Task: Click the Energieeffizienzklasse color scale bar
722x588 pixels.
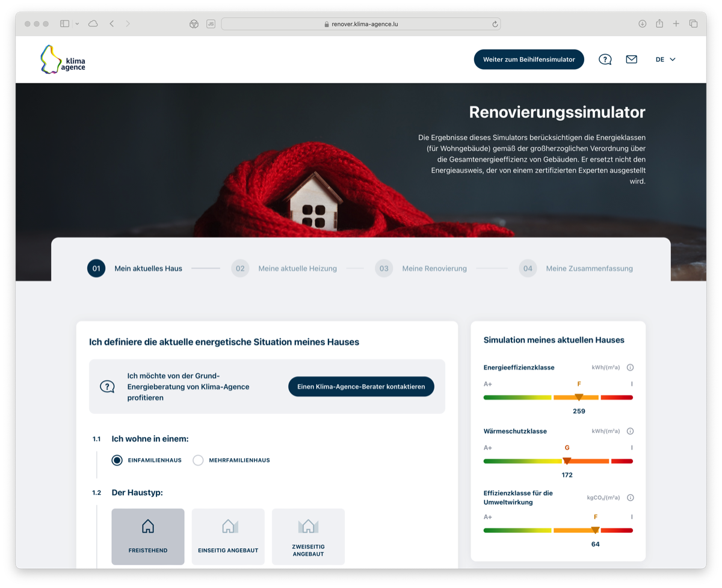Action: point(558,397)
